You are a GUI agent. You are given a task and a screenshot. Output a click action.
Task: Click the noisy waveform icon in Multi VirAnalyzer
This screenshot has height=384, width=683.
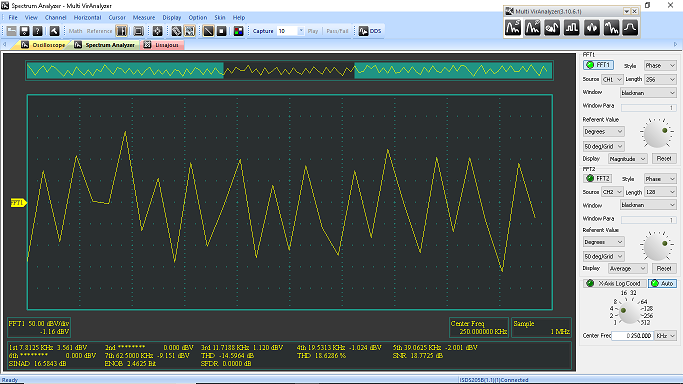coord(611,28)
